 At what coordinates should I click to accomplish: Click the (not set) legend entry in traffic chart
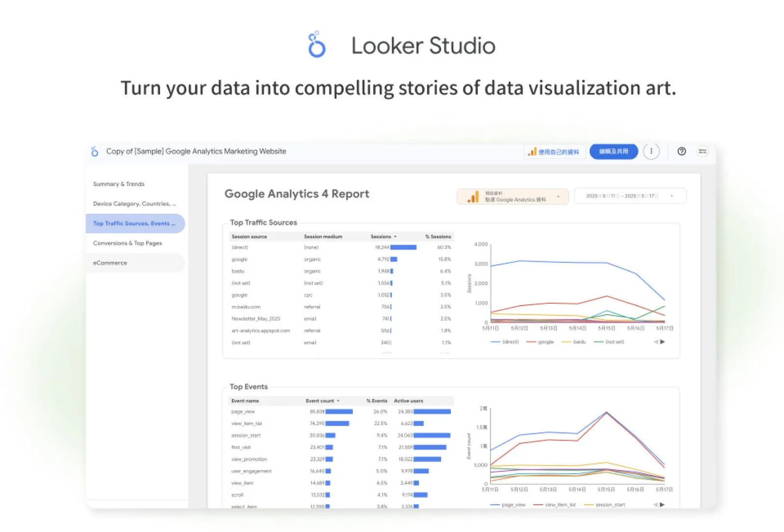coord(609,342)
